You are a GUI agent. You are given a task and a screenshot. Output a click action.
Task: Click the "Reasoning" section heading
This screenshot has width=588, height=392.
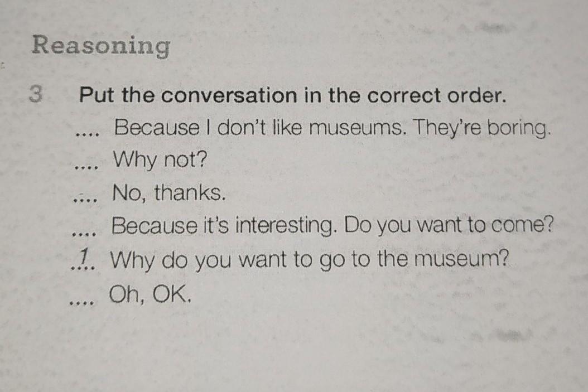[100, 46]
